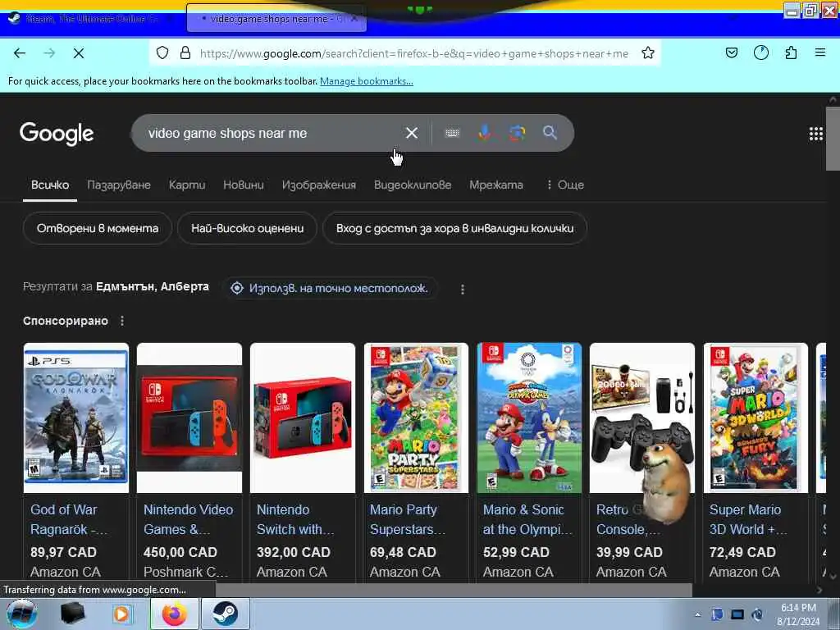Open options next to Спонсорирано
840x630 pixels.
tap(122, 321)
